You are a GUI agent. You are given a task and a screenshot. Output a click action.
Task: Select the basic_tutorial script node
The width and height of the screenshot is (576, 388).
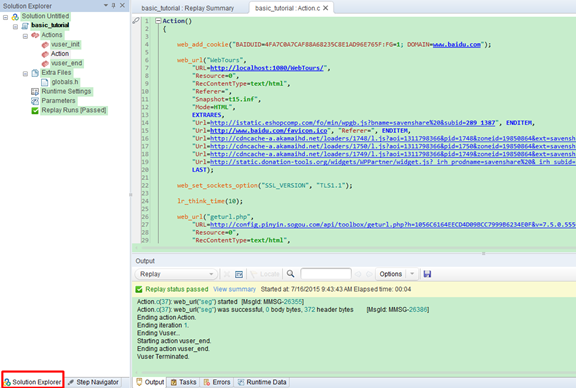pos(50,25)
